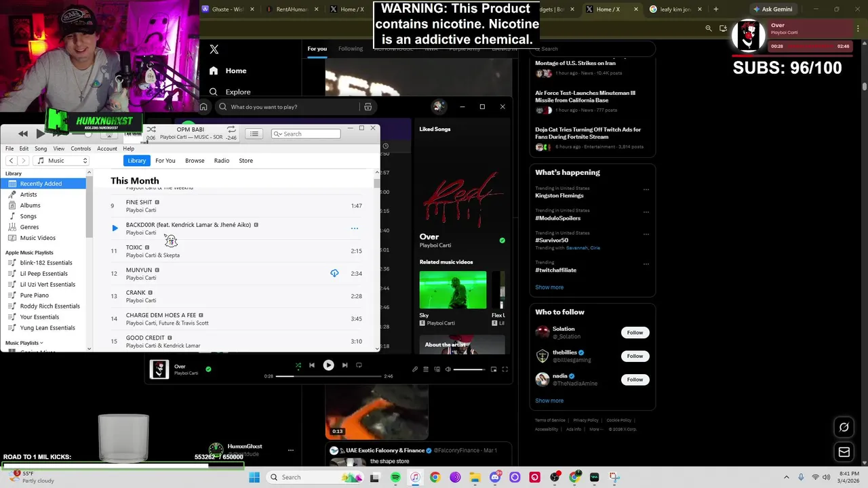The width and height of the screenshot is (868, 488).
Task: Open Spotify lyrics microphone icon
Action: coord(415,369)
